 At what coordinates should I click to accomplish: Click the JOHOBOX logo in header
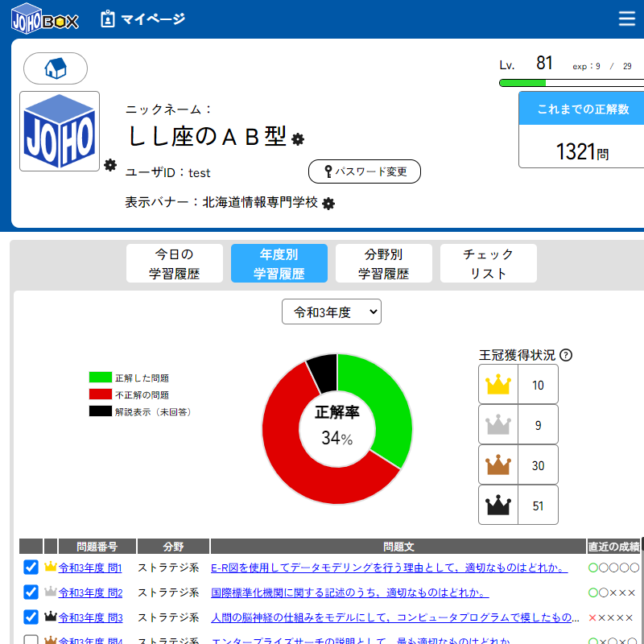click(x=45, y=19)
